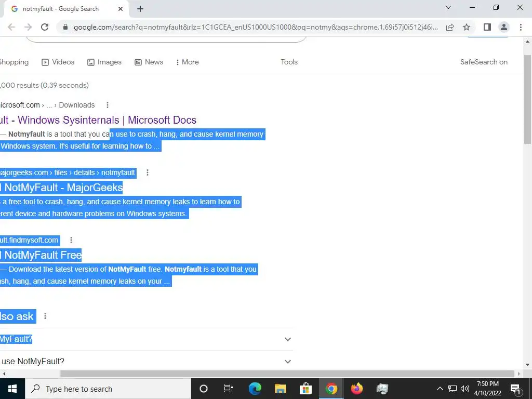Click the findmysoft.com URL text

(30, 240)
